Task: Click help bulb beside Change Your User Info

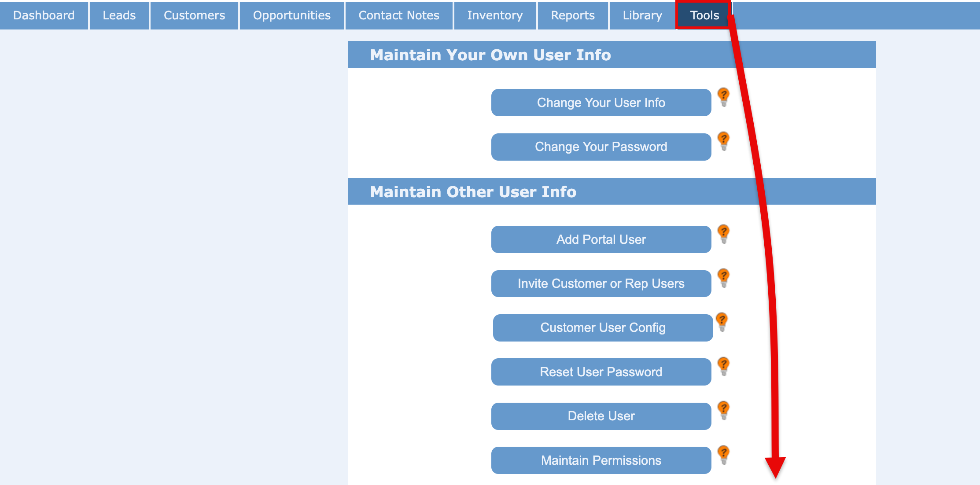Action: coord(723,97)
